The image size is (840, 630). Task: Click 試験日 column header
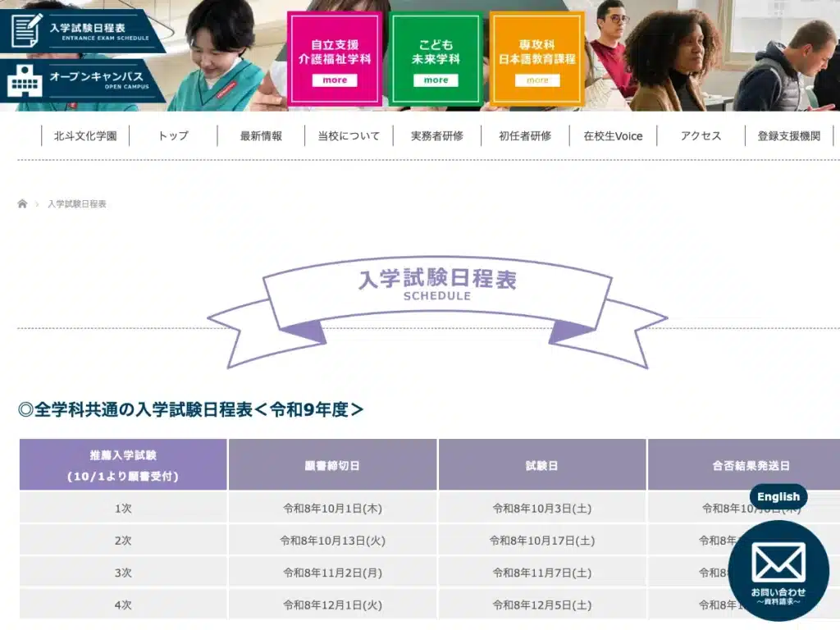tap(541, 466)
